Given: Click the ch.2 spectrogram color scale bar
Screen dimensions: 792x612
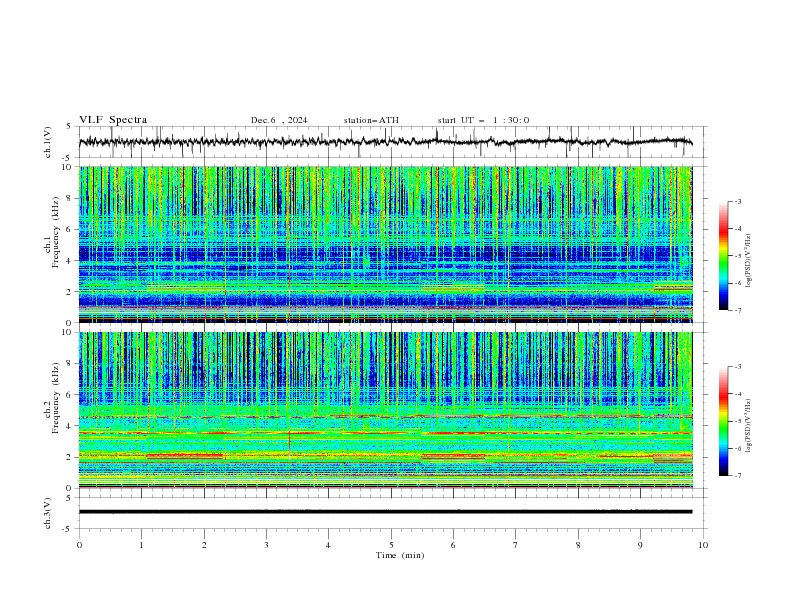Looking at the screenshot, I should click(723, 421).
